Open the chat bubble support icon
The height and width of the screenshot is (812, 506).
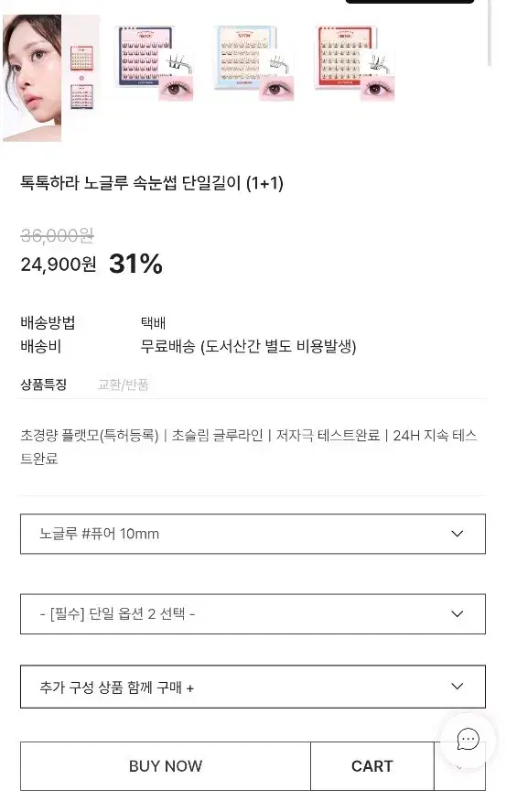coord(468,739)
